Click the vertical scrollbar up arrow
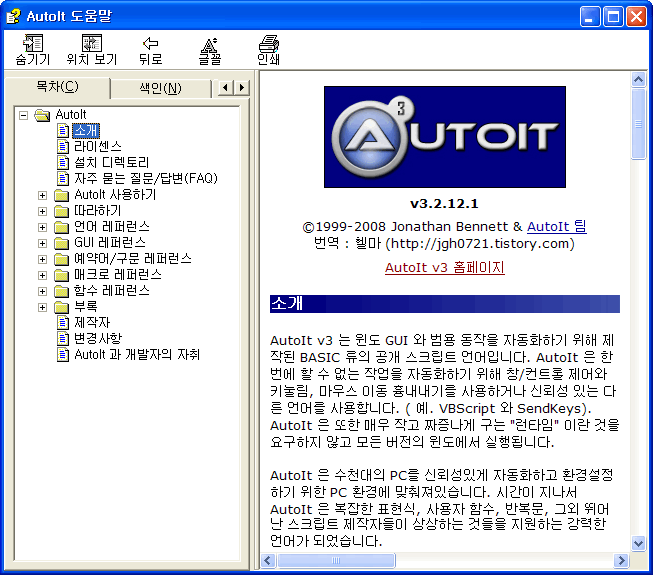Viewport: 653px width, 575px height. coord(638,79)
